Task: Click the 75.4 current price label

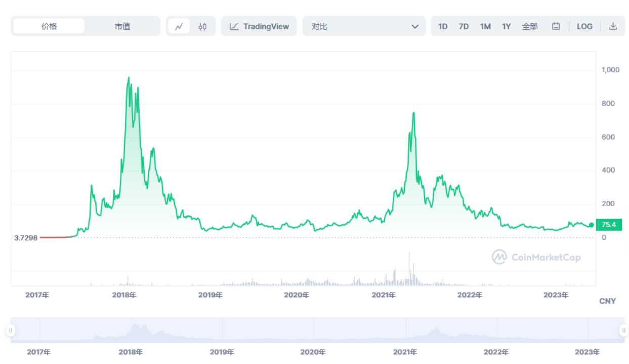Action: point(609,224)
